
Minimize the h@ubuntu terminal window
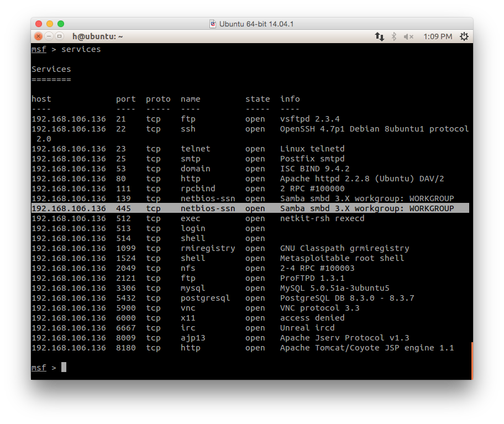click(x=49, y=36)
